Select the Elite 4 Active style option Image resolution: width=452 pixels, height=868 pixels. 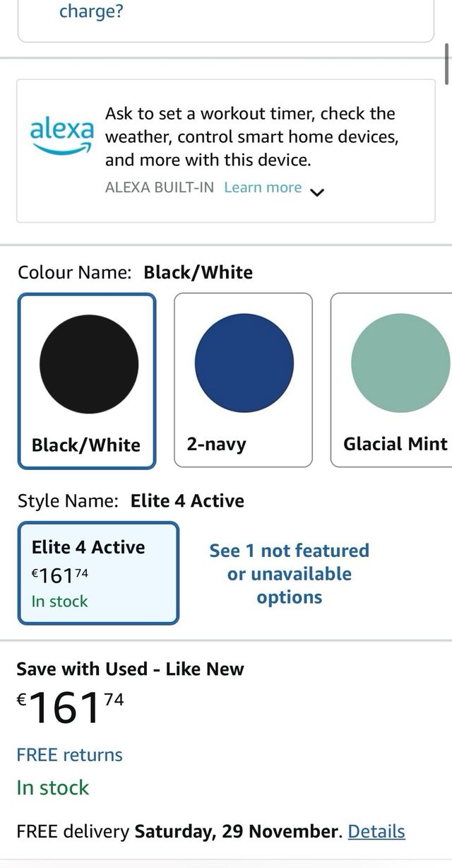[x=98, y=573]
